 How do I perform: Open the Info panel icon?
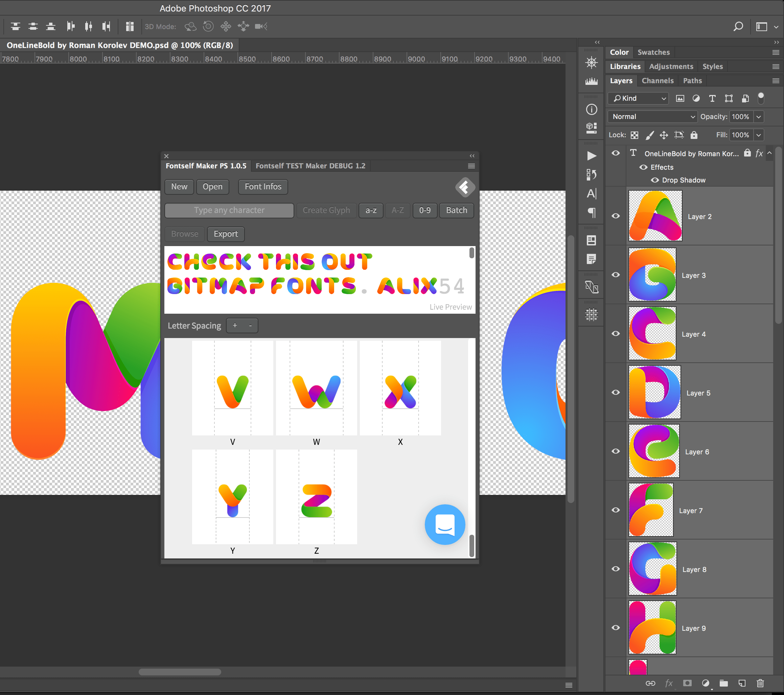[x=592, y=110]
